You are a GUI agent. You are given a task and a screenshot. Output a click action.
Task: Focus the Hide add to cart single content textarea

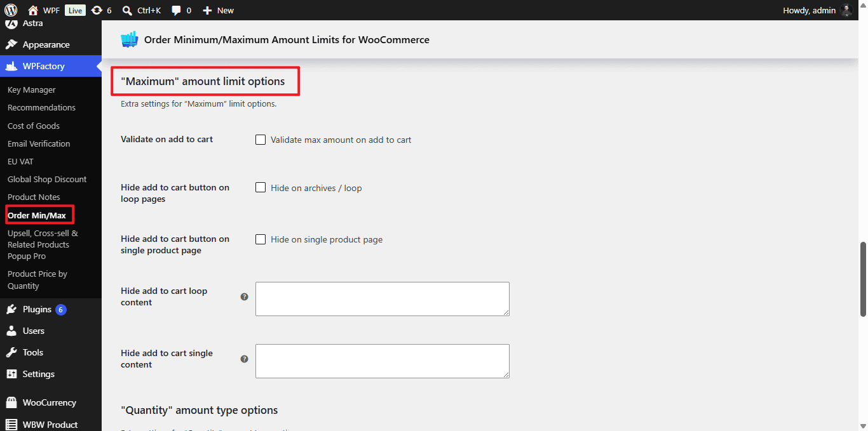tap(383, 361)
